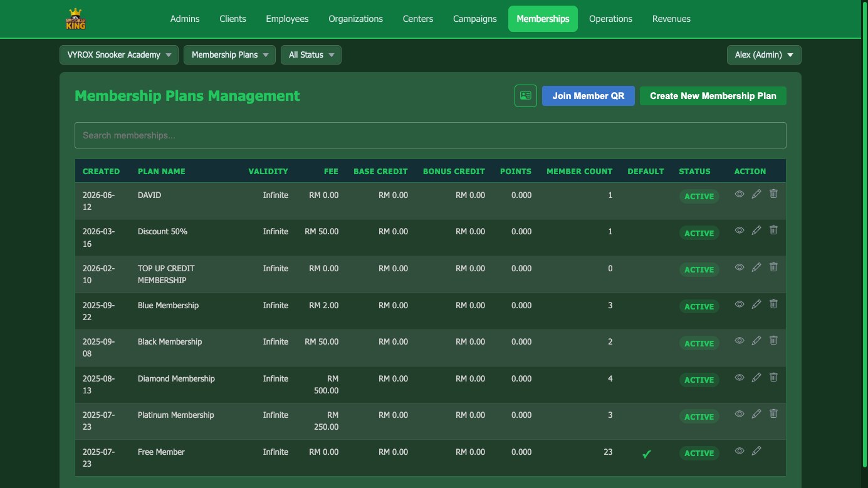Viewport: 868px width, 488px height.
Task: View the DAVID plan details
Action: (x=740, y=194)
